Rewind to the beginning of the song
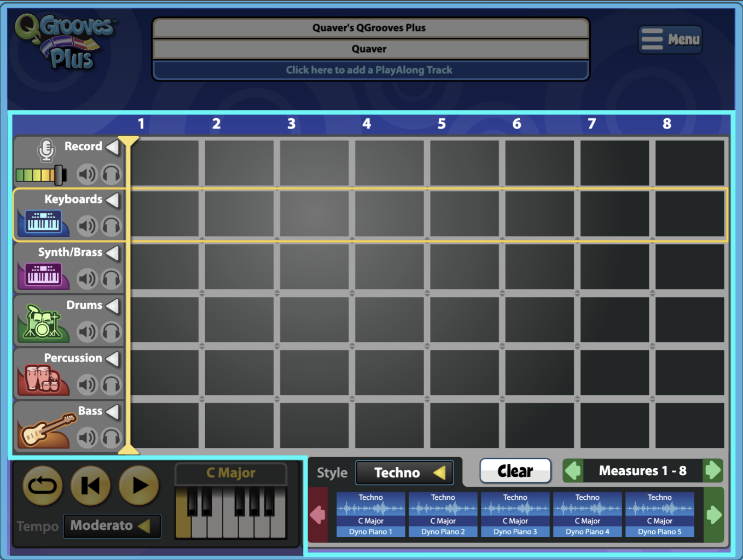This screenshot has width=743, height=560. point(91,485)
